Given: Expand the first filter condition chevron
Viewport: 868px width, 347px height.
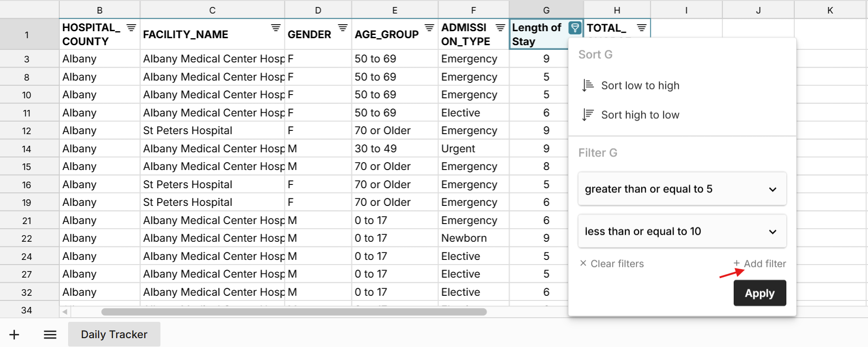Looking at the screenshot, I should [773, 189].
